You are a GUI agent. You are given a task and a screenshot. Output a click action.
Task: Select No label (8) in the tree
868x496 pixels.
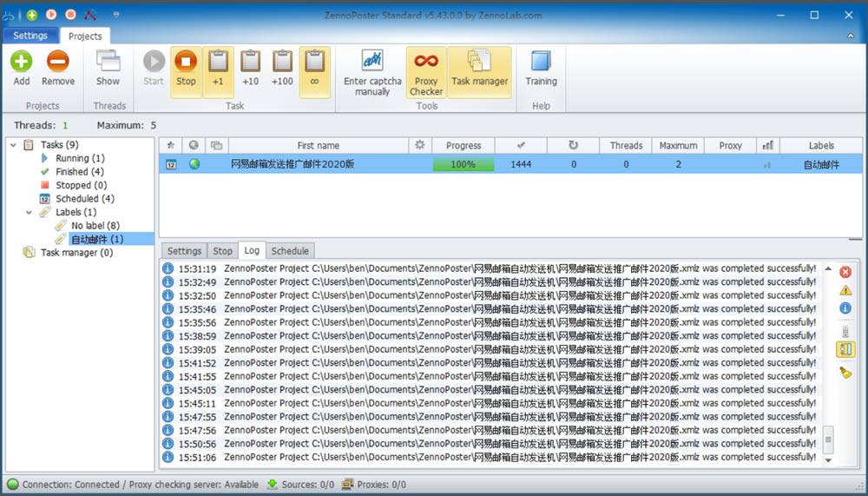95,226
